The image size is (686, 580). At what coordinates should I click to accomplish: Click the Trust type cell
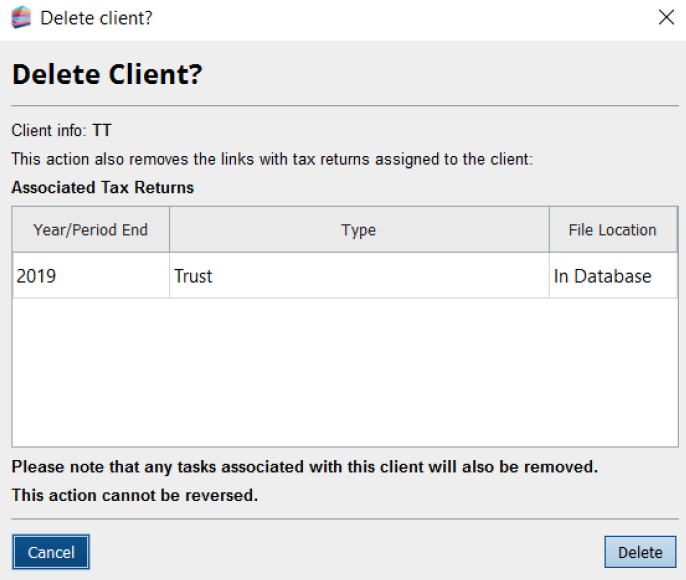358,276
